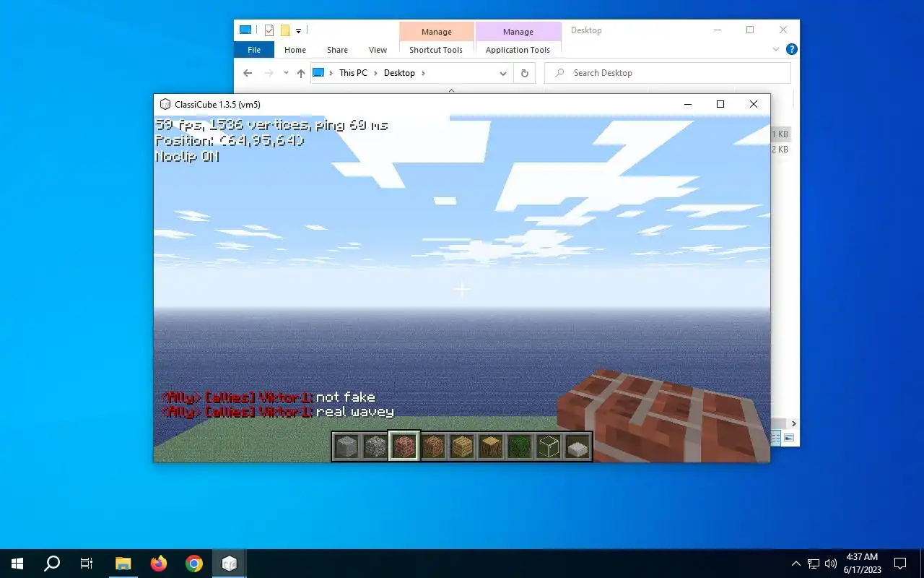Open address bar history dropdown
This screenshot has width=924, height=578.
pyautogui.click(x=503, y=73)
